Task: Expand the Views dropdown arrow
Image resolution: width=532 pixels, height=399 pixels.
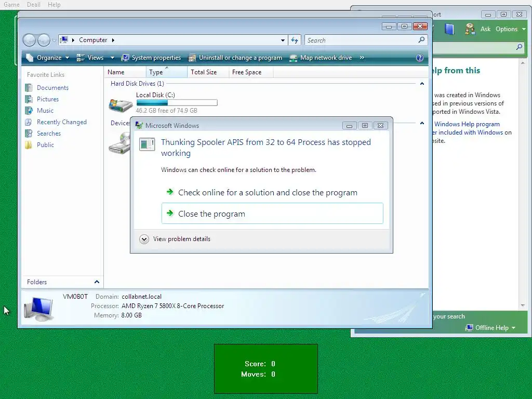Action: click(112, 58)
